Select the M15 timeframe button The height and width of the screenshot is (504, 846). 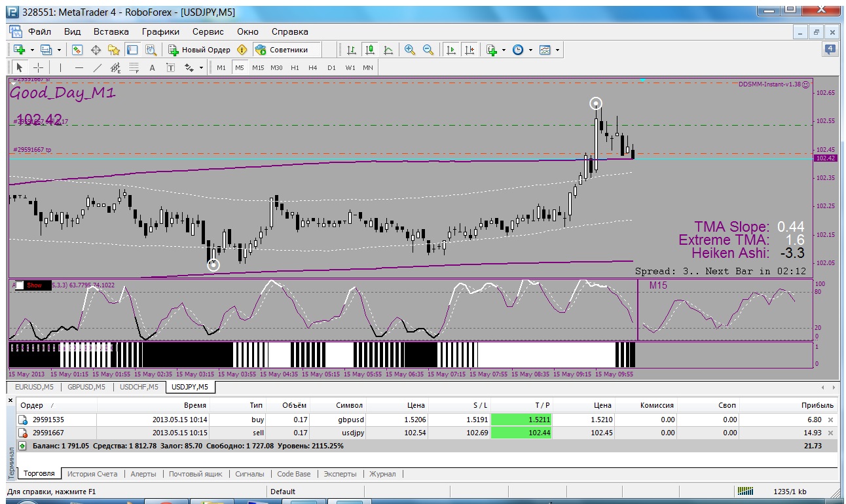tap(258, 67)
